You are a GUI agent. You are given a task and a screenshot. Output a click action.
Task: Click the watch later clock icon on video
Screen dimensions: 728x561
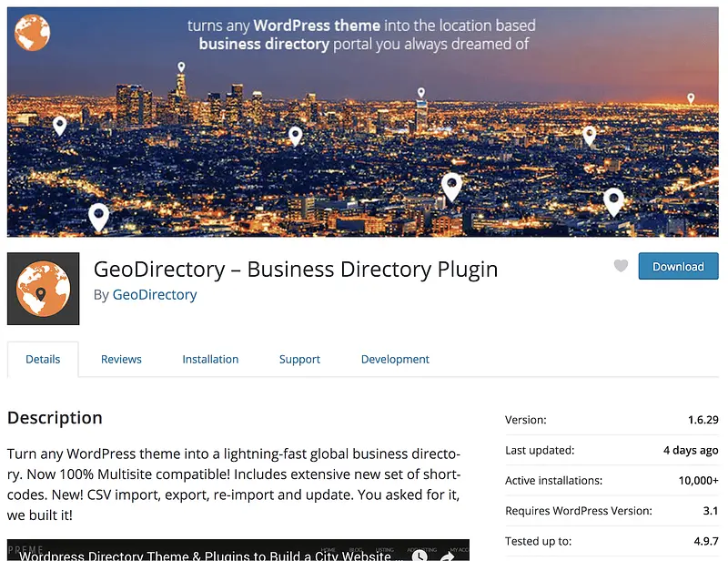pyautogui.click(x=420, y=556)
